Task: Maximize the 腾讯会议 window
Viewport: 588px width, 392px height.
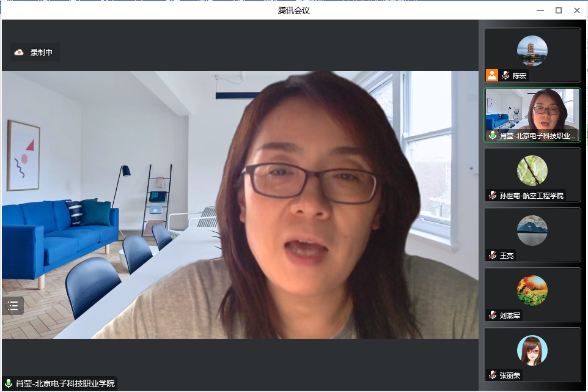Action: [558, 10]
